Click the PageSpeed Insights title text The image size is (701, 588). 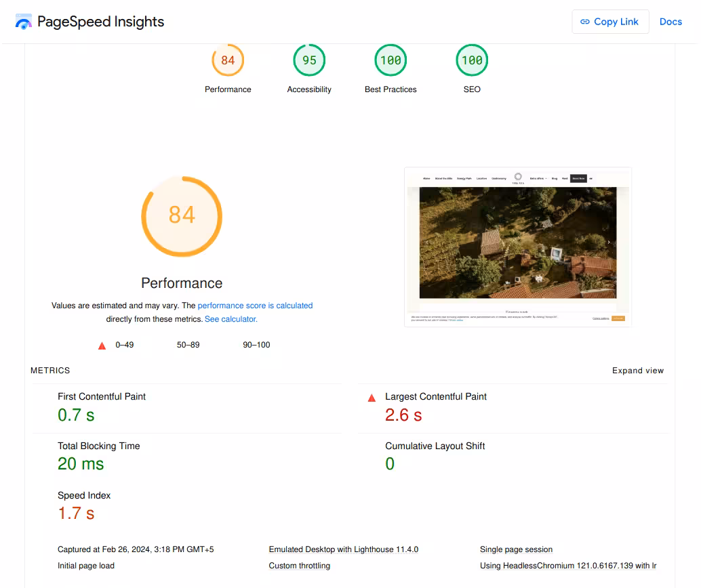tap(100, 22)
